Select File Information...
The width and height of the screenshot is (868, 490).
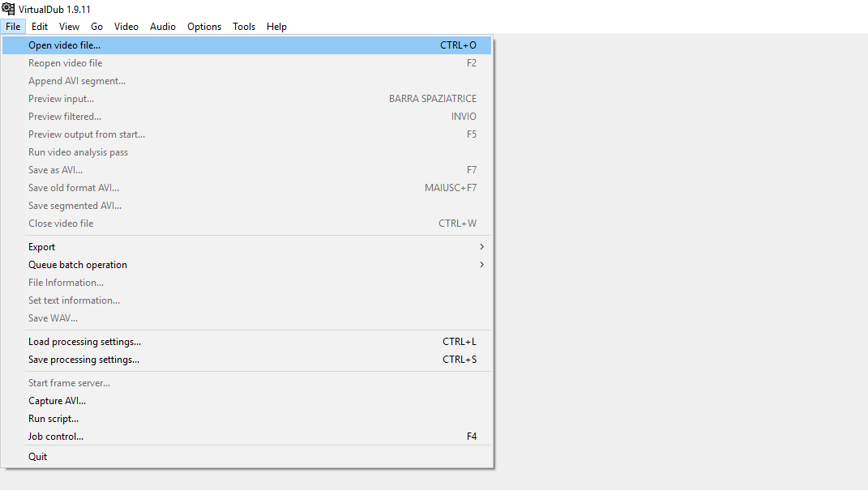pyautogui.click(x=247, y=283)
